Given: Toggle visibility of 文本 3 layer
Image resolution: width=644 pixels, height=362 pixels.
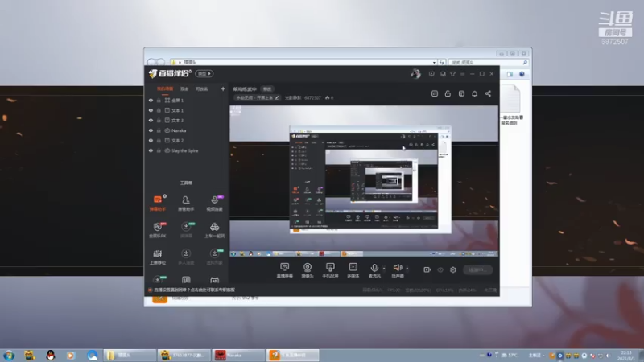Looking at the screenshot, I should (151, 120).
